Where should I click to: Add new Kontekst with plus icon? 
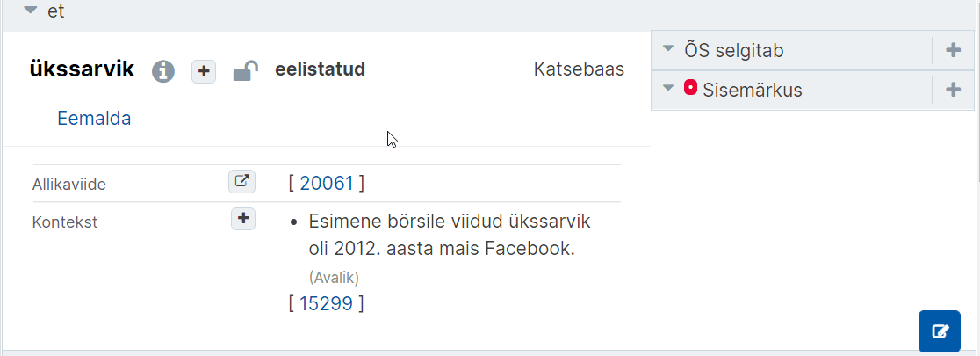point(244,218)
